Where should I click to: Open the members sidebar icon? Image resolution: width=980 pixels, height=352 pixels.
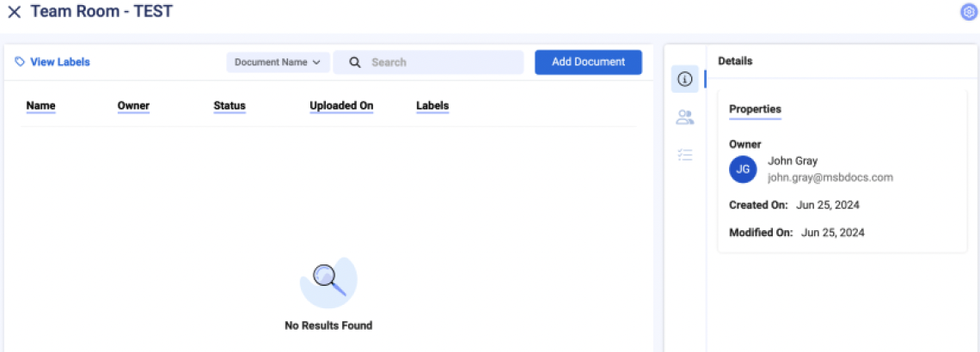(x=685, y=118)
